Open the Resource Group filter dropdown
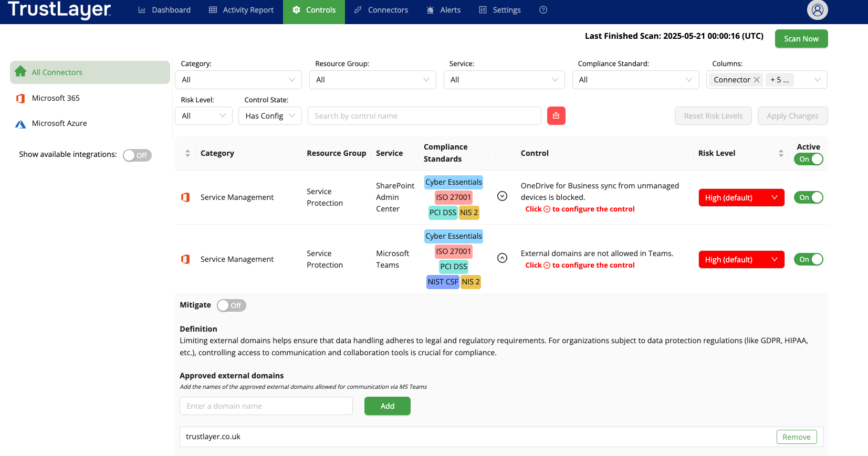The image size is (868, 456). coord(372,80)
